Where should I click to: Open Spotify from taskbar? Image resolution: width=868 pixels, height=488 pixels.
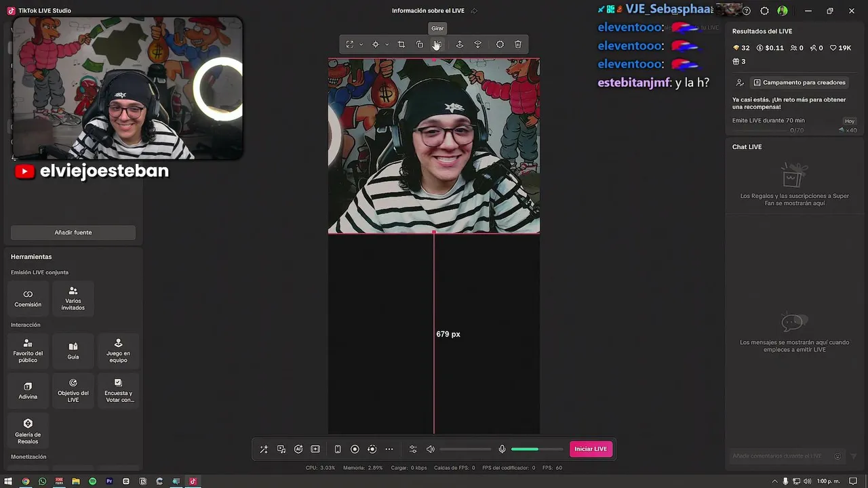pyautogui.click(x=92, y=481)
